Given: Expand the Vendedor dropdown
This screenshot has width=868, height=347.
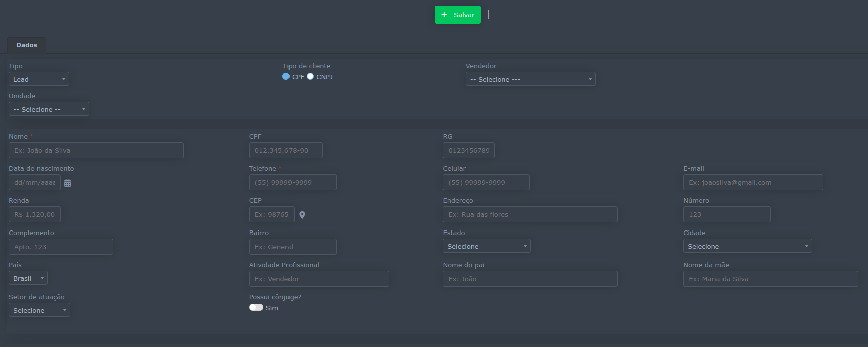Looking at the screenshot, I should 530,79.
